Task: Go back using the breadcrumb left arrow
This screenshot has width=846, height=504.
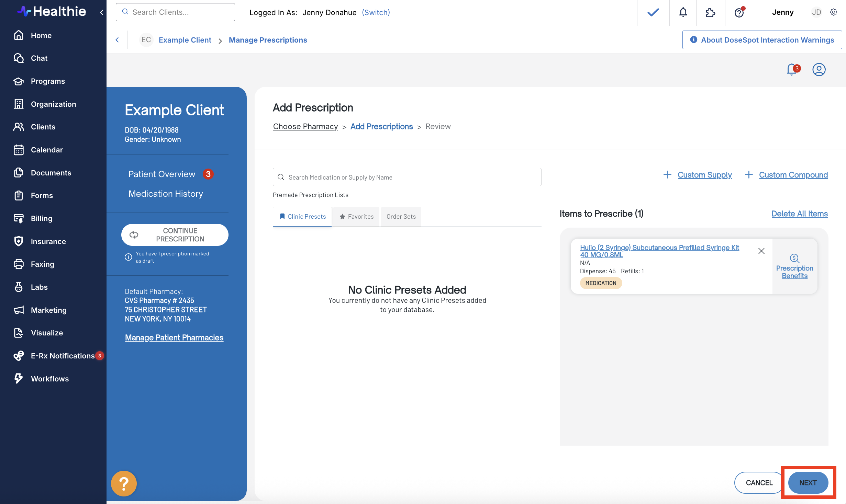Action: (117, 40)
